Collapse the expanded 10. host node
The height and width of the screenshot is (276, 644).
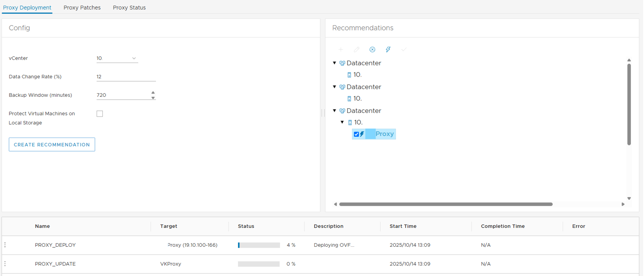point(342,122)
